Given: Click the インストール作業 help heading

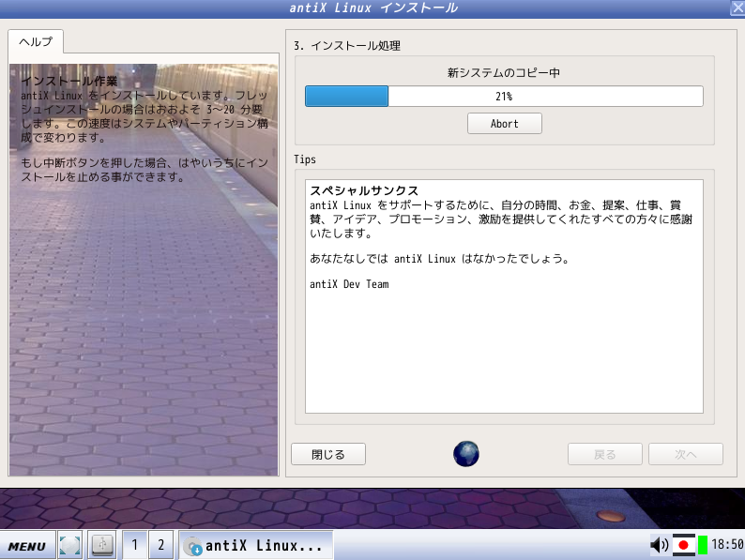Looking at the screenshot, I should click(69, 82).
